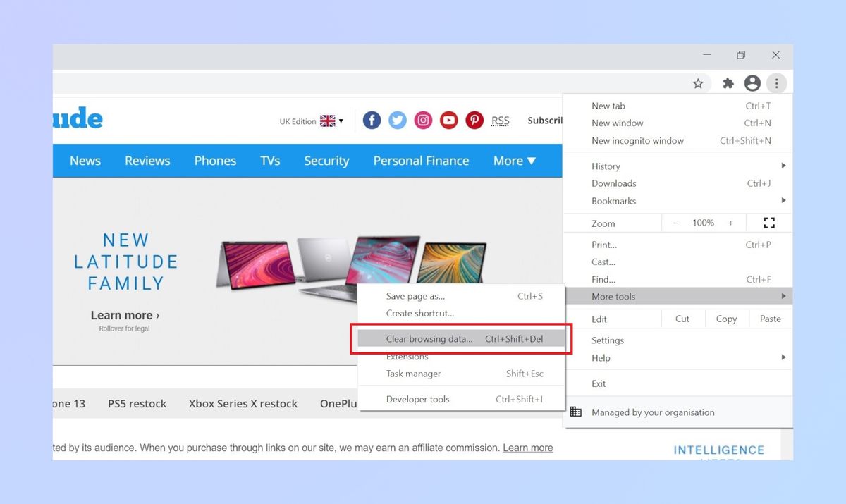Select the Instagram icon
The image size is (846, 504).
(x=423, y=120)
